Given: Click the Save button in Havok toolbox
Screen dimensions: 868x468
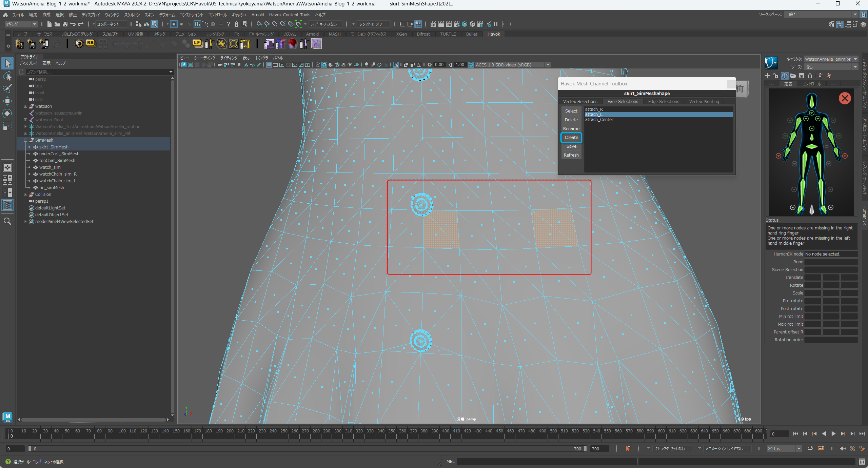Looking at the screenshot, I should click(x=571, y=146).
